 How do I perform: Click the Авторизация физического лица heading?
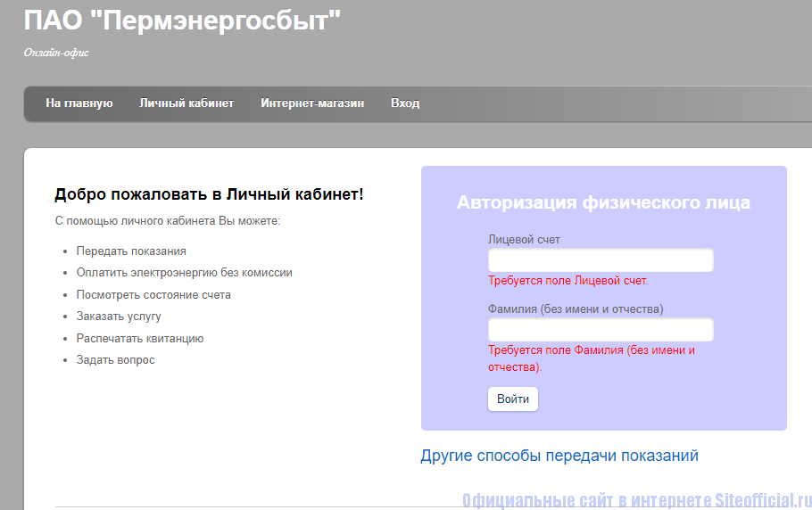click(x=603, y=202)
